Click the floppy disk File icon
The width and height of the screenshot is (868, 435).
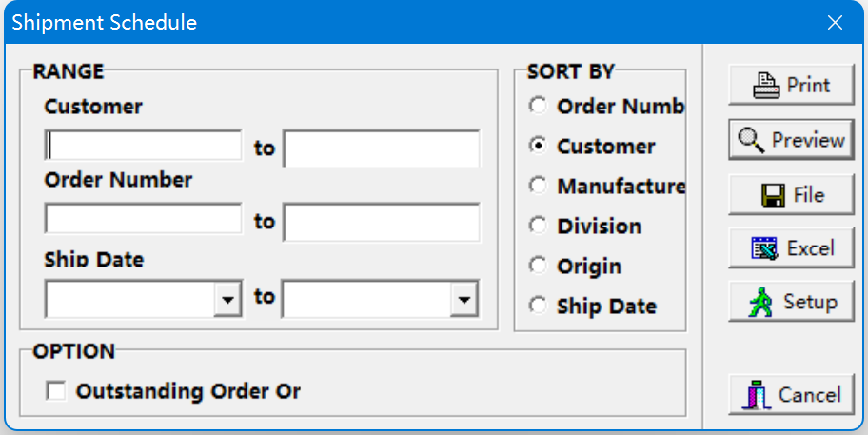point(774,195)
